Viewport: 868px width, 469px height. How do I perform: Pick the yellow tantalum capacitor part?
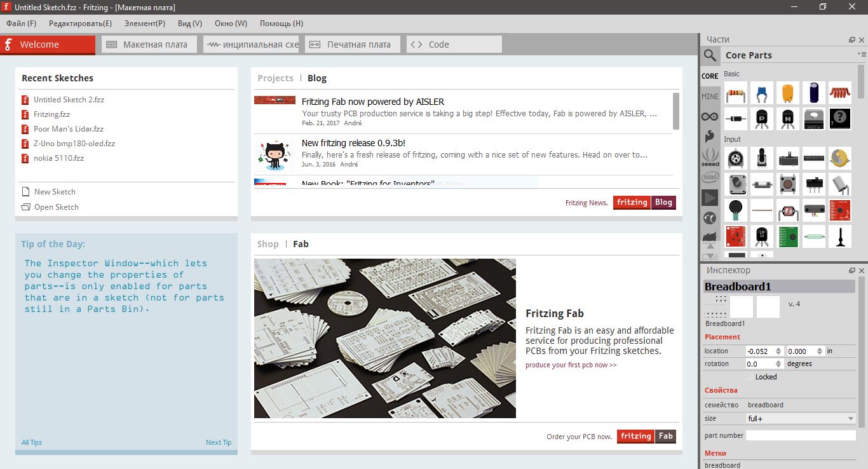788,93
